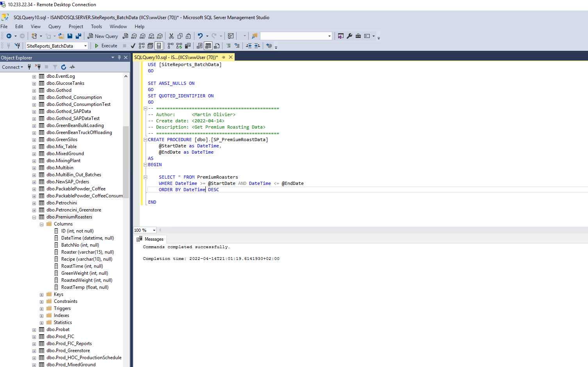Viewport: 588px width, 367px height.
Task: Open the Toolbox icon
Action: (358, 36)
